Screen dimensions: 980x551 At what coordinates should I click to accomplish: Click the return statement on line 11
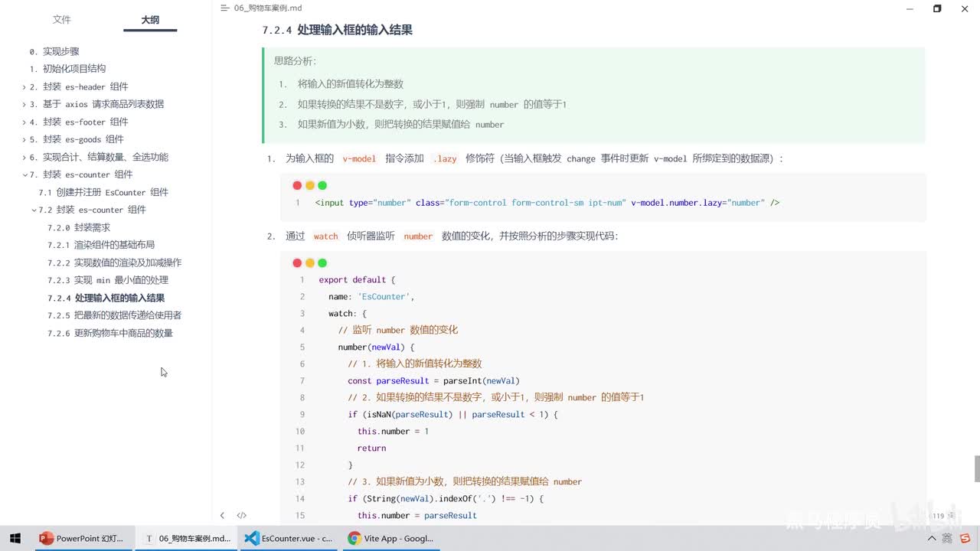click(371, 448)
